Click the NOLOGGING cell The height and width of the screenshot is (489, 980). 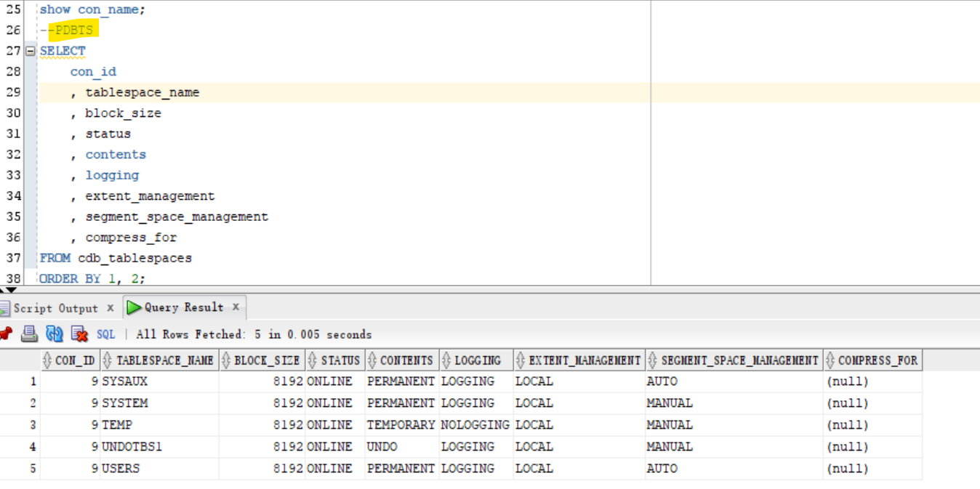(476, 425)
